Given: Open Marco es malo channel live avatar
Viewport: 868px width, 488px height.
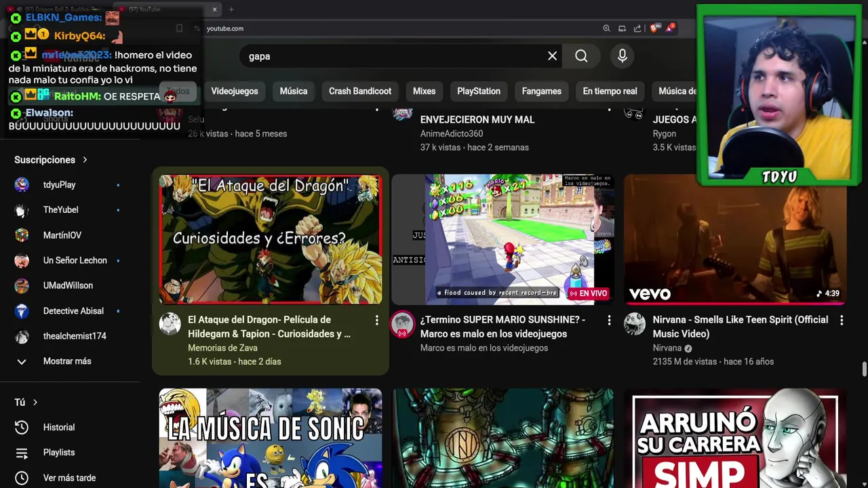Looking at the screenshot, I should coord(403,324).
